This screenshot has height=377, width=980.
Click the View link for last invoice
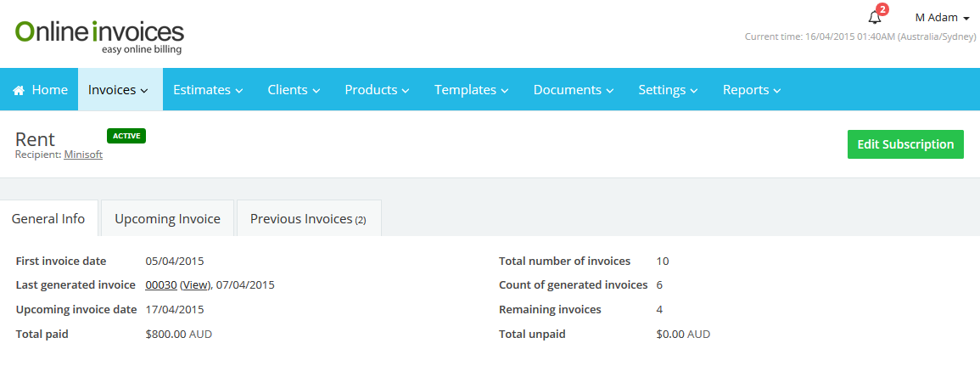point(195,285)
